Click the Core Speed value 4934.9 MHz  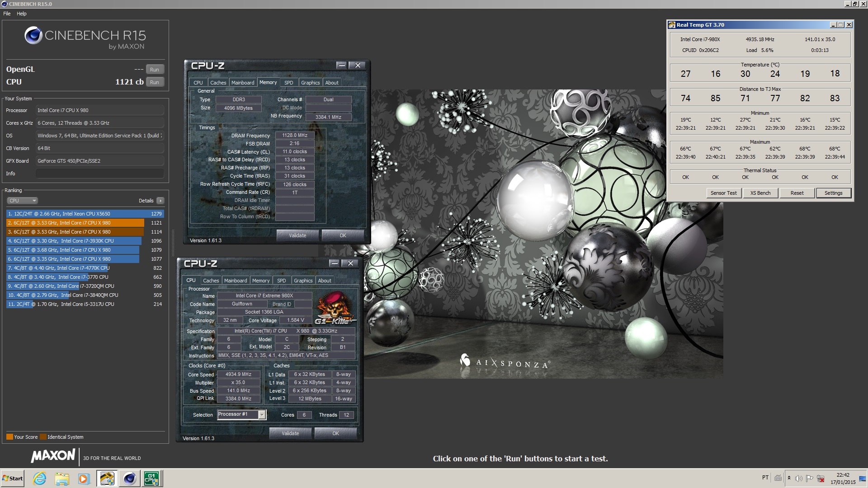[239, 374]
